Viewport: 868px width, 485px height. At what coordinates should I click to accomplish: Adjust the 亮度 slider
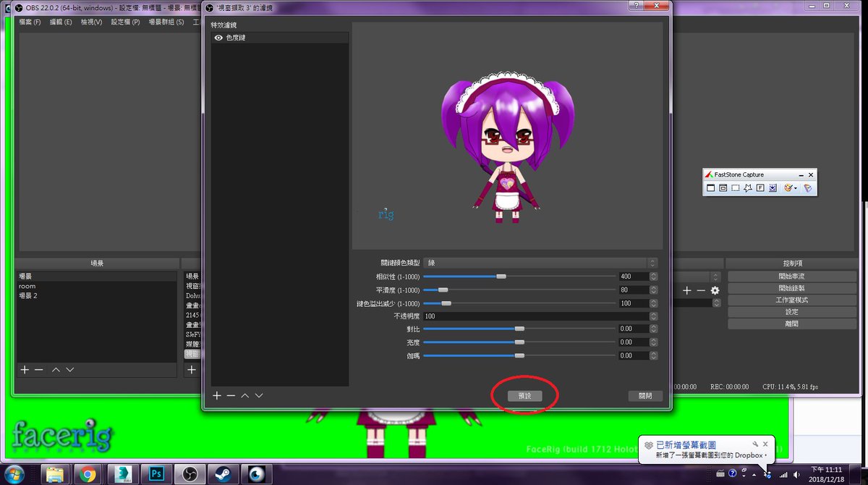click(519, 342)
